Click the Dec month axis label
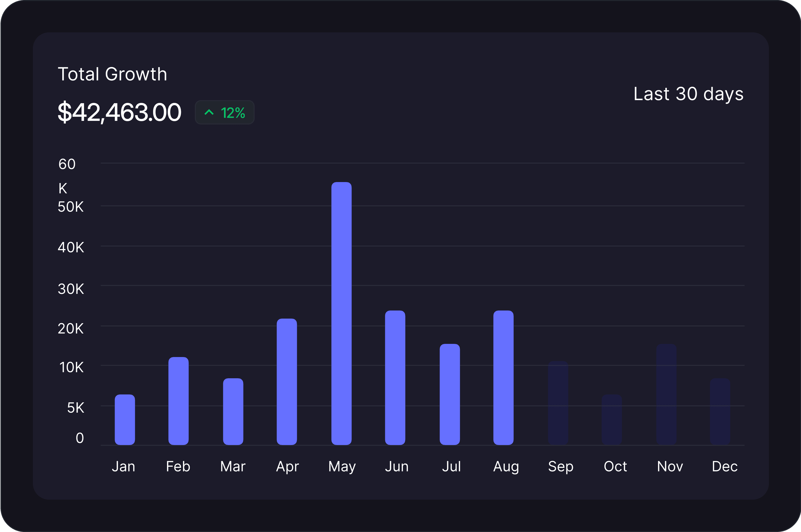 pos(725,467)
